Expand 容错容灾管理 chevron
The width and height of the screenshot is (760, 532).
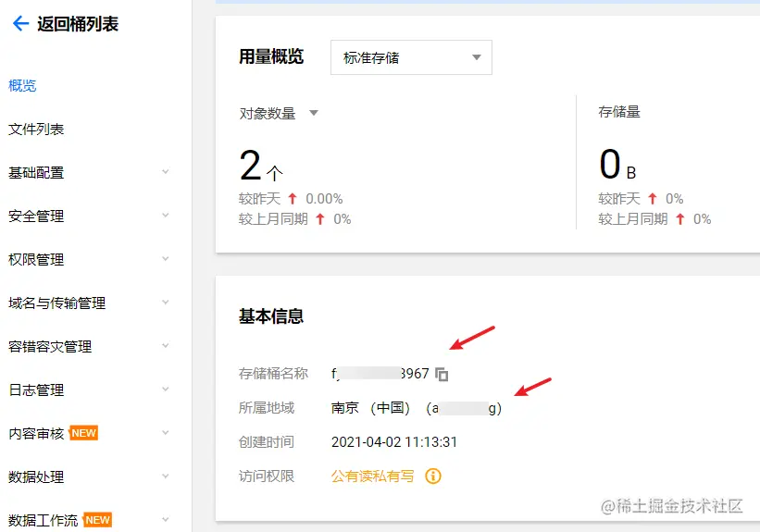(166, 345)
